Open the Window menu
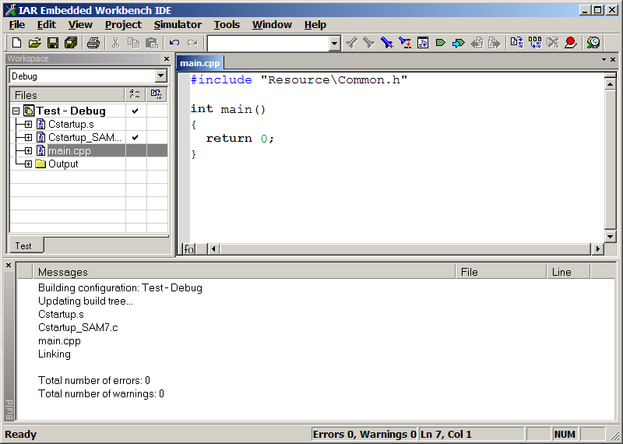This screenshot has width=623, height=444. click(272, 25)
